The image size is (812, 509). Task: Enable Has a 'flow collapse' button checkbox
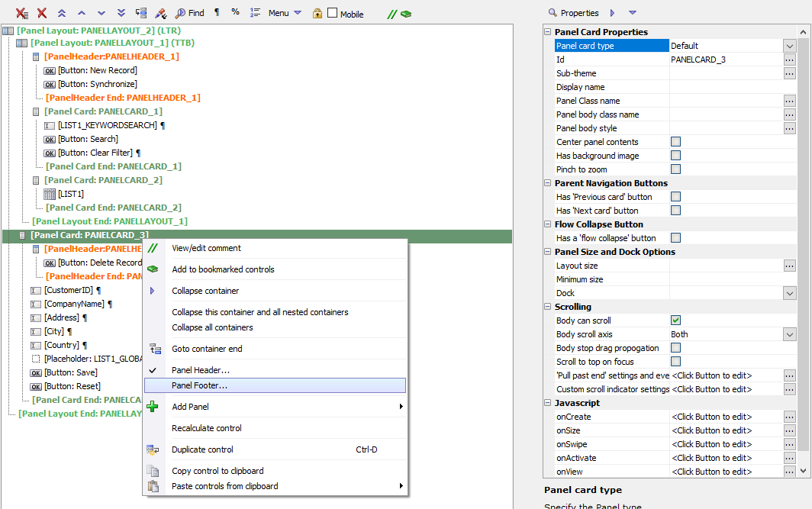point(676,237)
